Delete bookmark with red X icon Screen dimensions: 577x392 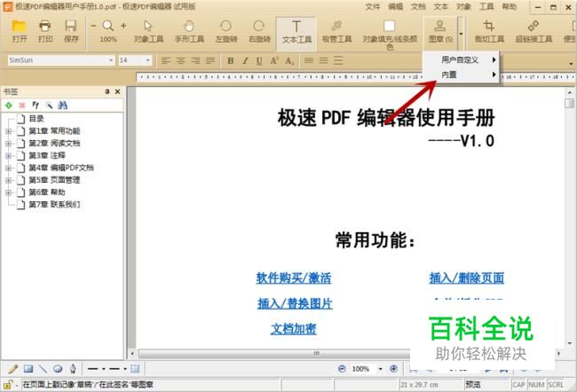tap(22, 106)
